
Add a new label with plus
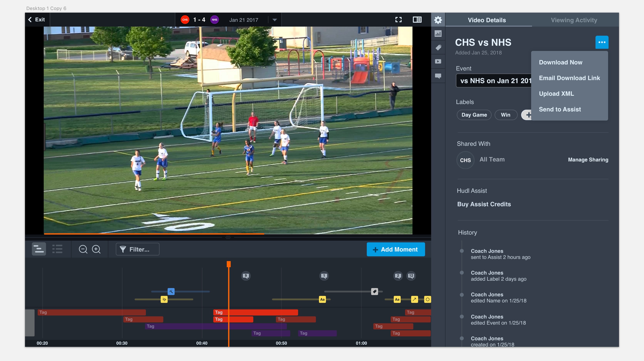(x=527, y=115)
